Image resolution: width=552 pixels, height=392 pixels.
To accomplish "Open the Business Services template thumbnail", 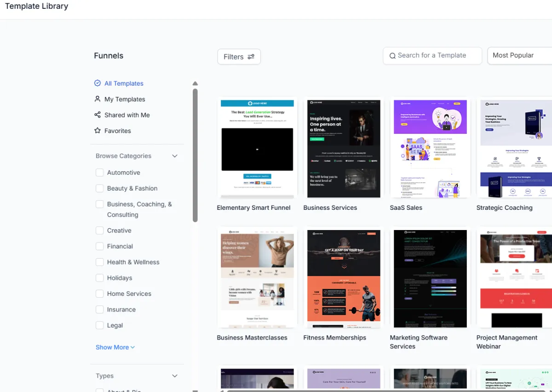I will click(x=344, y=149).
